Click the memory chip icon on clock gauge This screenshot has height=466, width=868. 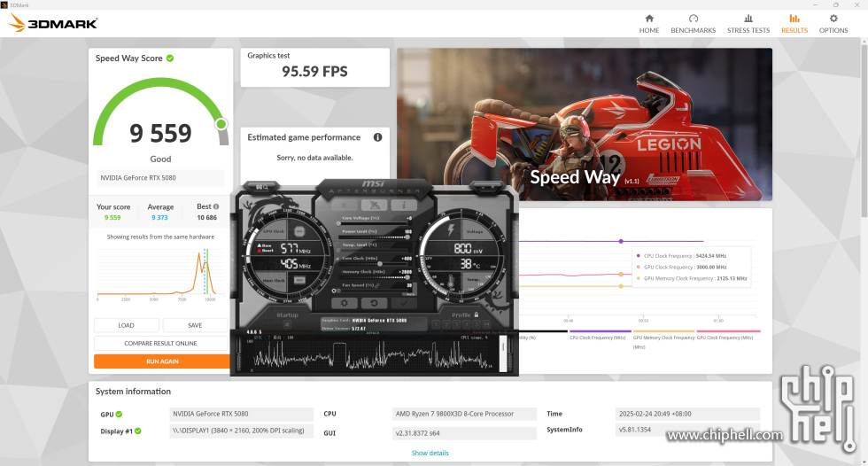point(299,280)
